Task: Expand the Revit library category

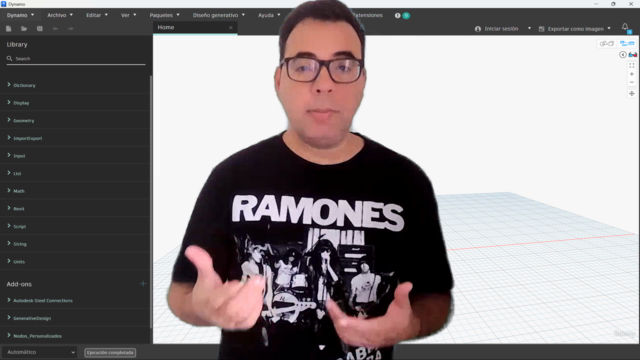Action: tap(76, 208)
